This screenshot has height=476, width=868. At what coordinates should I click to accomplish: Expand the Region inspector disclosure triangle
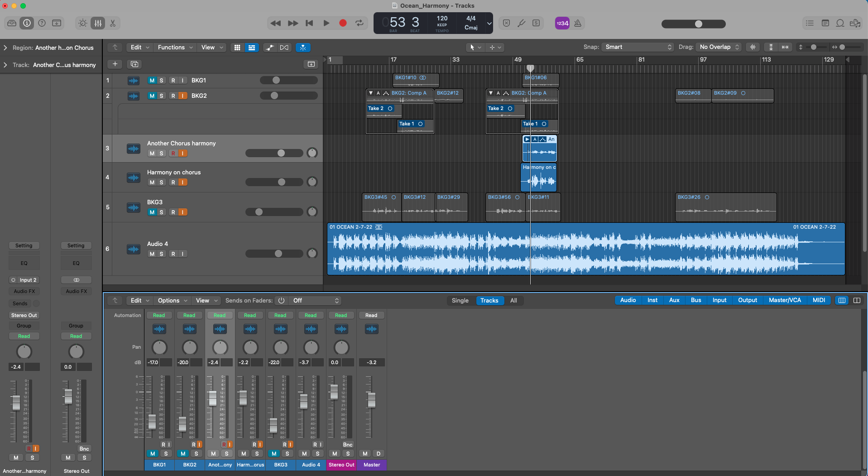click(5, 48)
